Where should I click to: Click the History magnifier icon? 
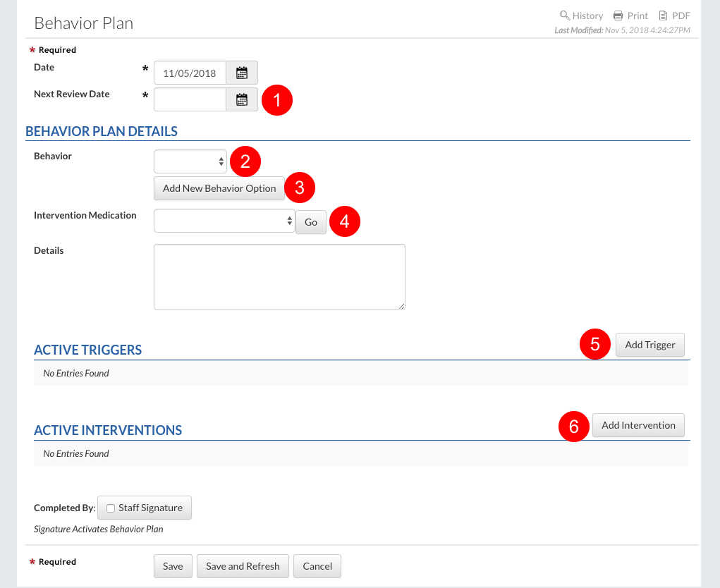564,16
